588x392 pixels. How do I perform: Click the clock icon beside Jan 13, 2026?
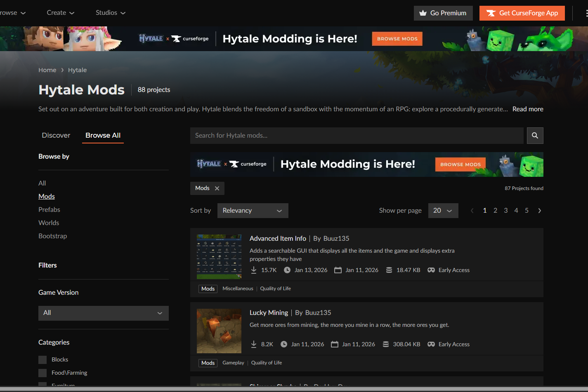[287, 270]
